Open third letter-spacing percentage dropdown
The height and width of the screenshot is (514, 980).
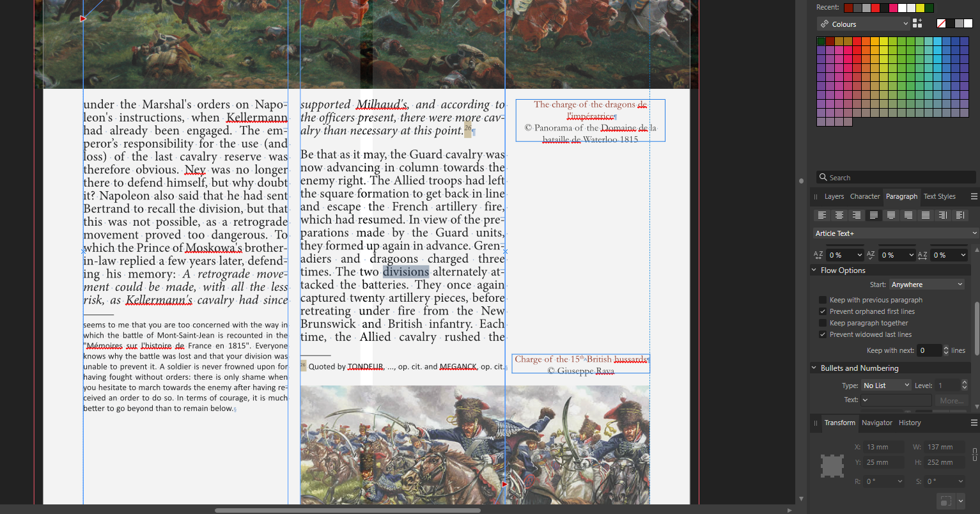coord(963,255)
